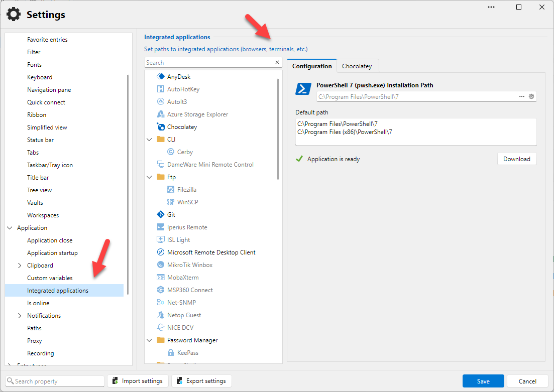Pick the NICE DCV icon
The height and width of the screenshot is (392, 554).
click(x=161, y=327)
